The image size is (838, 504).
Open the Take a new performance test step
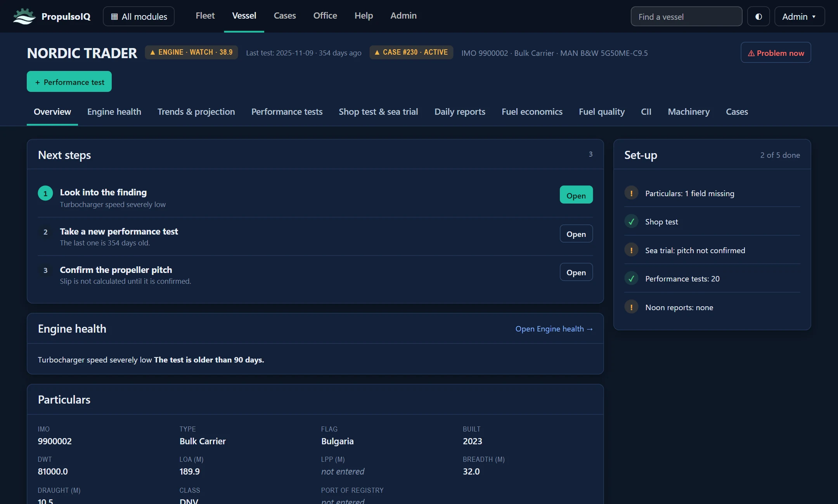point(576,234)
